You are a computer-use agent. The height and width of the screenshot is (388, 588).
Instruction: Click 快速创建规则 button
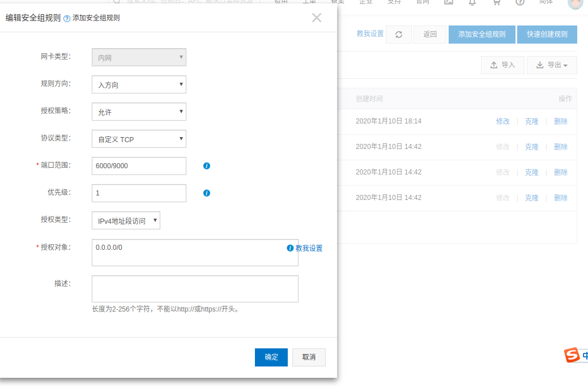(x=547, y=35)
